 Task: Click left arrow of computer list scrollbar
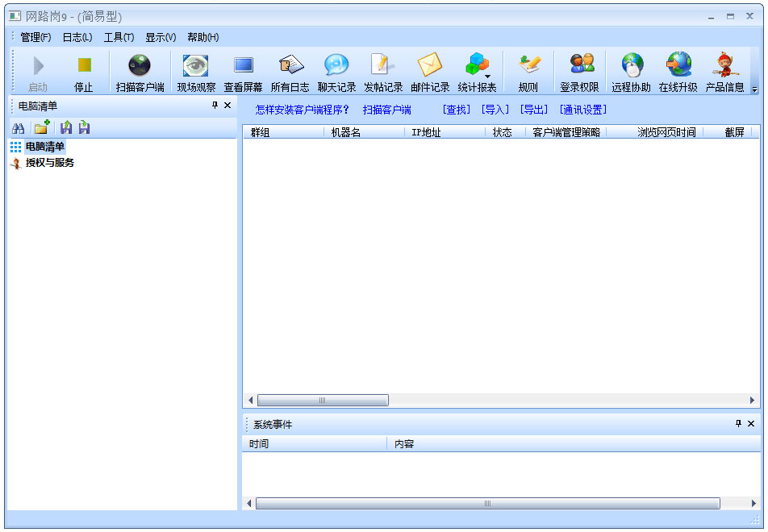coord(250,401)
